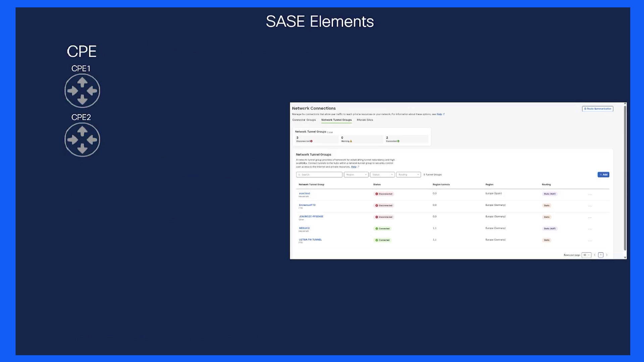Switch to Connector Groups tab
The image size is (644, 362).
(x=304, y=120)
